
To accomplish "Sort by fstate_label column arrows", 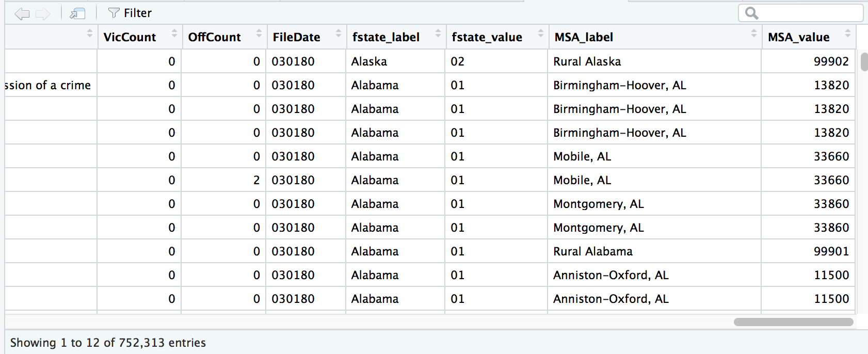I will [438, 34].
